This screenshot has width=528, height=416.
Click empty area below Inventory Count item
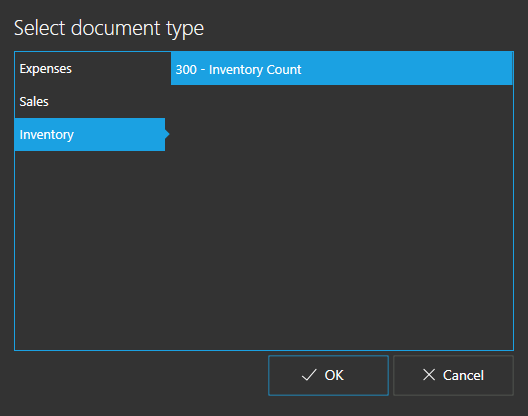[342, 217]
